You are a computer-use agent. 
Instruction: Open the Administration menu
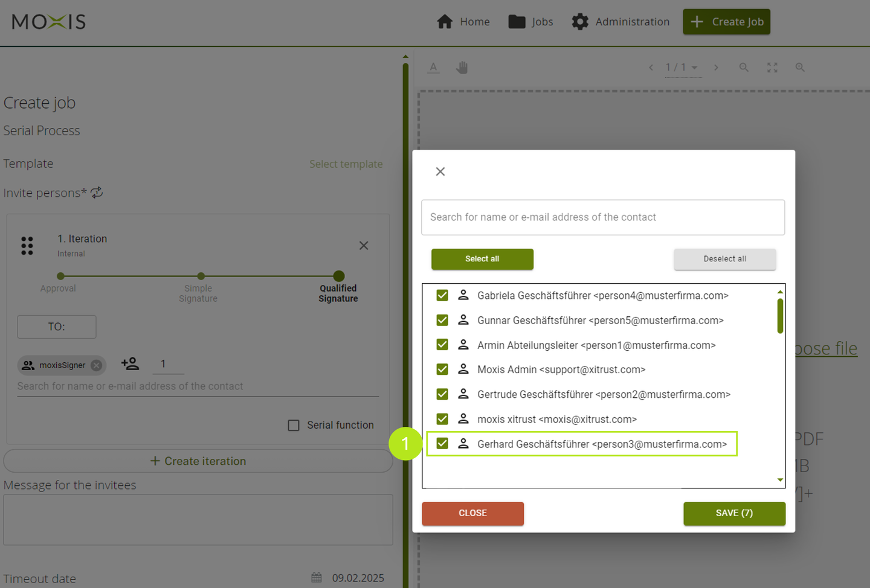click(620, 22)
